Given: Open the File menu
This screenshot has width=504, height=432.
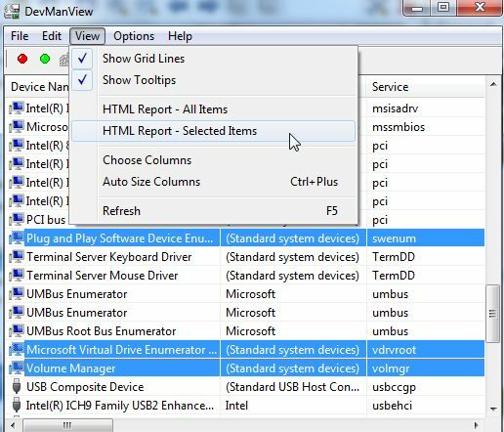Looking at the screenshot, I should coord(20,36).
